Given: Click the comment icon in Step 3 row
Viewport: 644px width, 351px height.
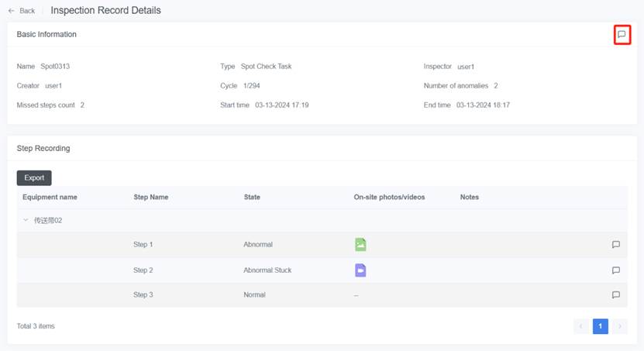Looking at the screenshot, I should 616,295.
